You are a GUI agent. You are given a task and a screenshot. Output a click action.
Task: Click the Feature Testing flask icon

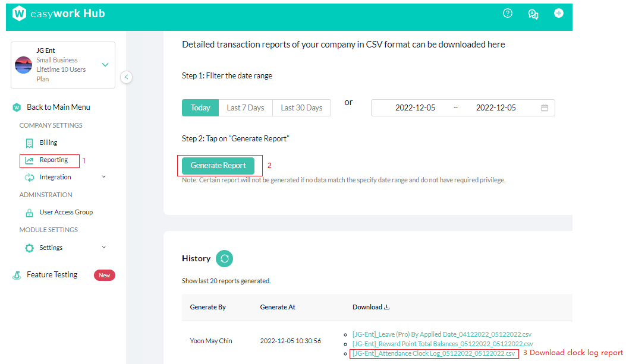[x=17, y=275]
